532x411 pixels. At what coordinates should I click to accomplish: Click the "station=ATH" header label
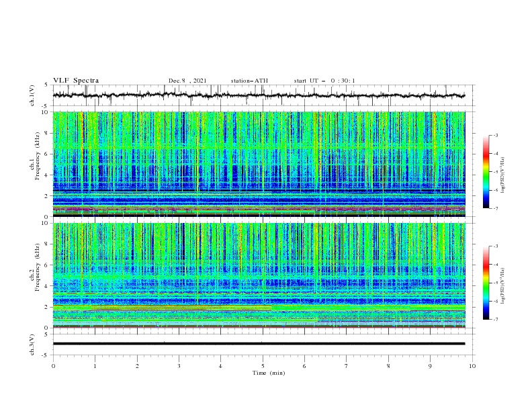(249, 81)
